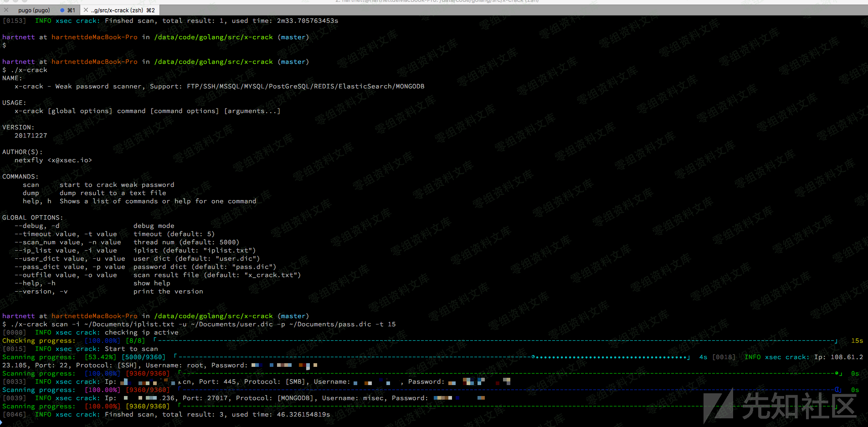Close the x-crack (zsh) tab

click(86, 10)
